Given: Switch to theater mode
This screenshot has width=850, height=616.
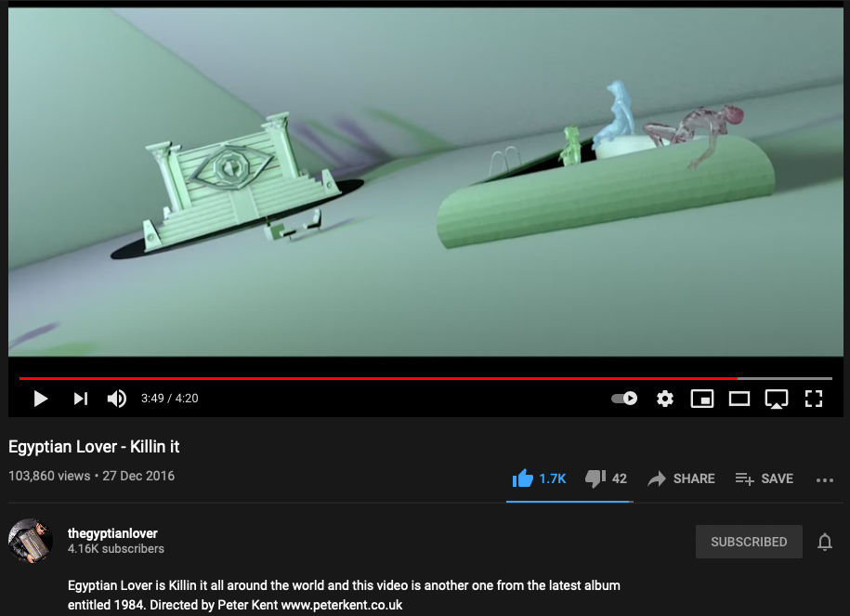Looking at the screenshot, I should 739,399.
